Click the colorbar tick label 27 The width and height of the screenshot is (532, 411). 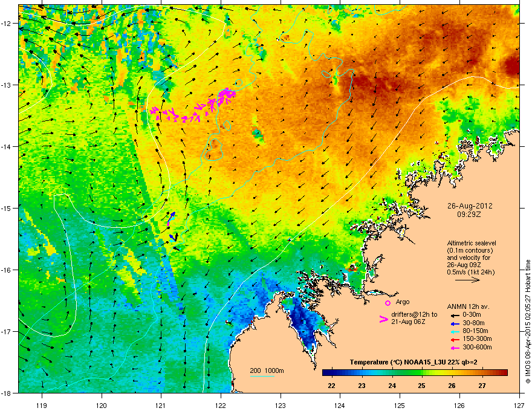(x=482, y=386)
